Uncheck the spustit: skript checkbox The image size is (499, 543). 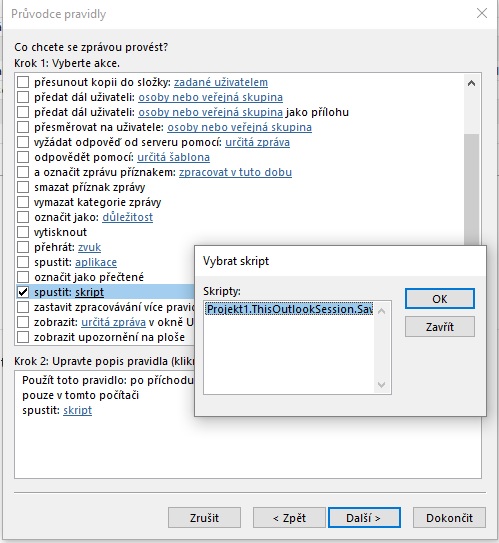coord(23,292)
